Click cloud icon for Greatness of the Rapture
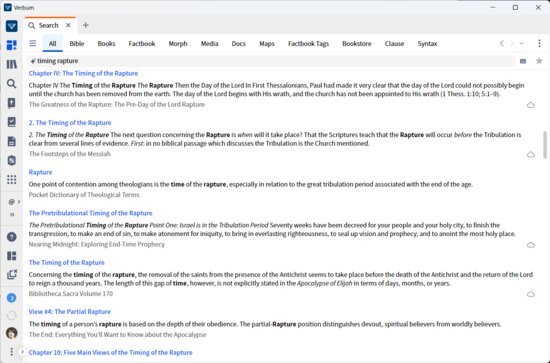This screenshot has width=550, height=363. pos(531,105)
